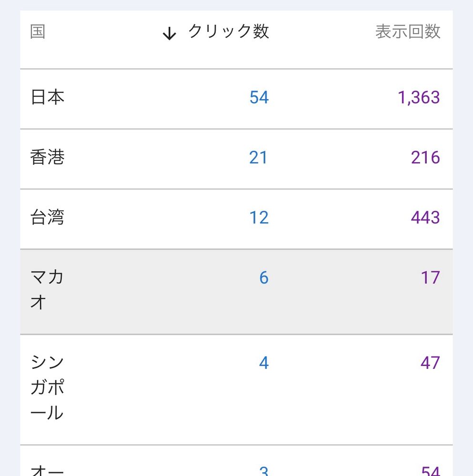Click the 国 column header
Screen dimensions: 473x476
pyautogui.click(x=38, y=32)
